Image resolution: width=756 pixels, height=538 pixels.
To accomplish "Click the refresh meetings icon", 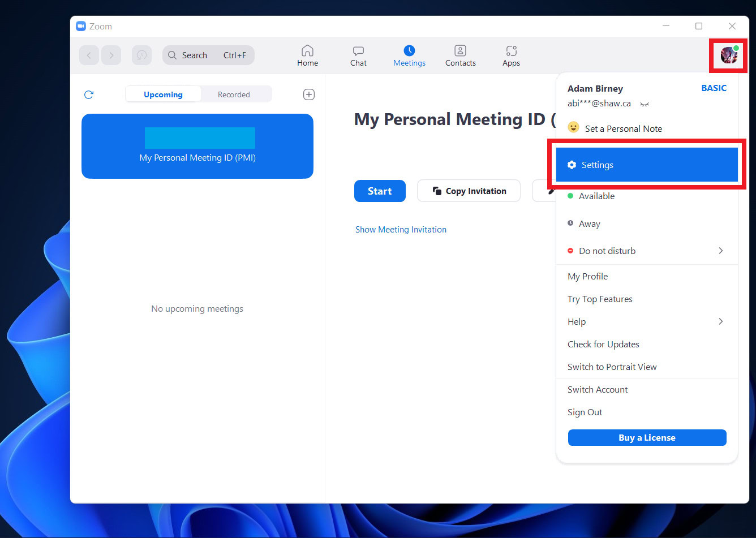I will tap(89, 94).
